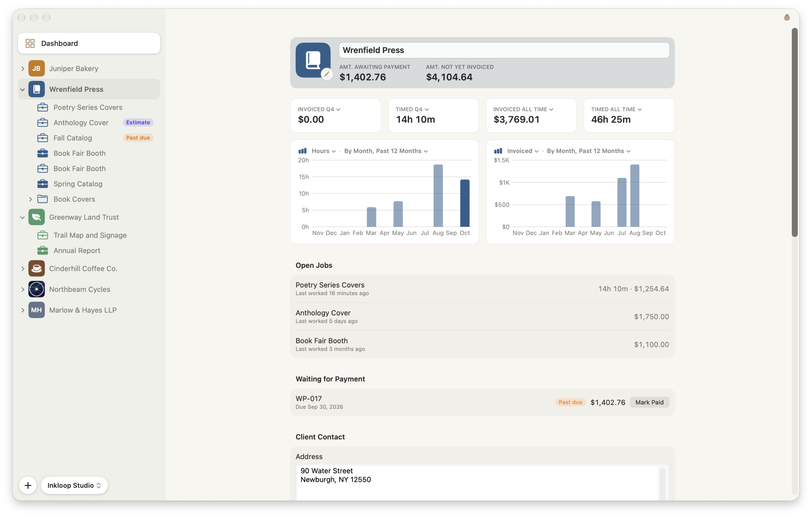The height and width of the screenshot is (517, 812).
Task: Click the Wrenfield Press book icon in sidebar
Action: (36, 89)
